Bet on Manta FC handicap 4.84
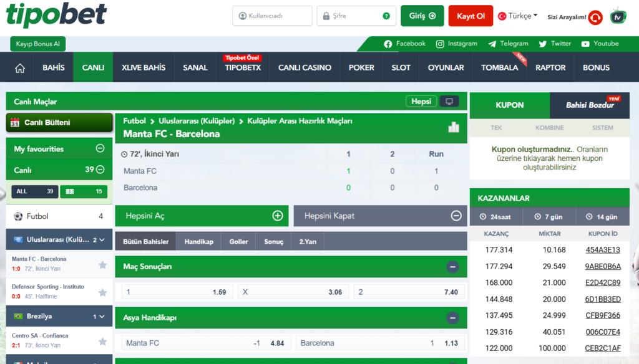The width and height of the screenshot is (639, 364). 206,343
